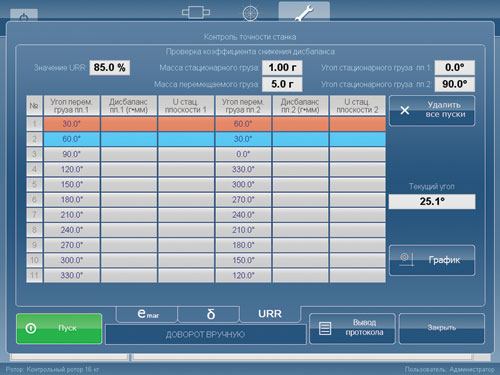
Task: Edit stationary mass field 1.00 г
Action: [x=282, y=68]
